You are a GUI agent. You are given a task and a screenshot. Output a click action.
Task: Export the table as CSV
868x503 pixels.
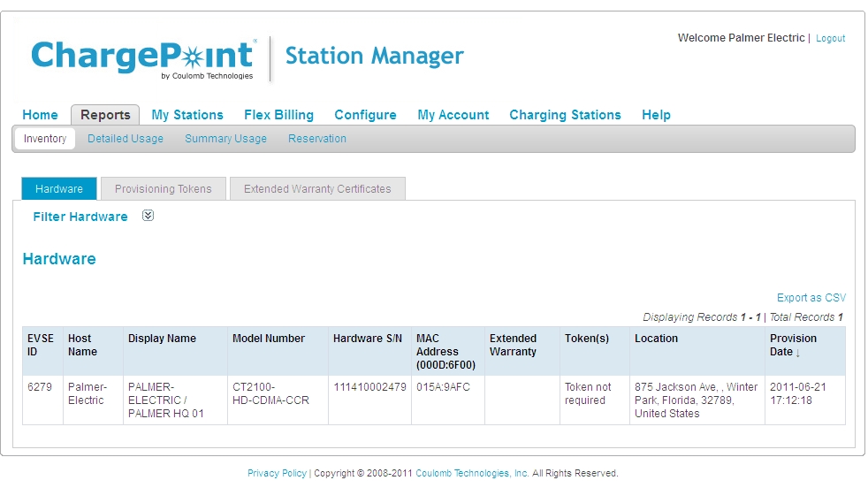[x=811, y=298]
